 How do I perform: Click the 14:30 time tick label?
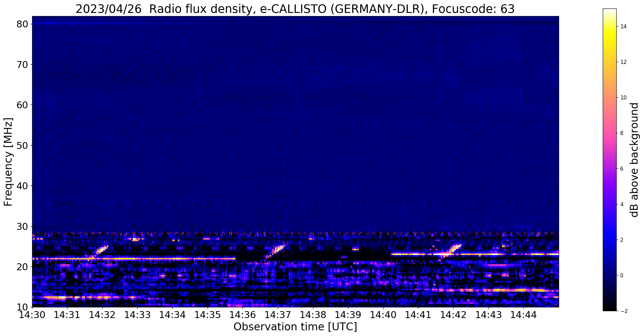tap(32, 315)
